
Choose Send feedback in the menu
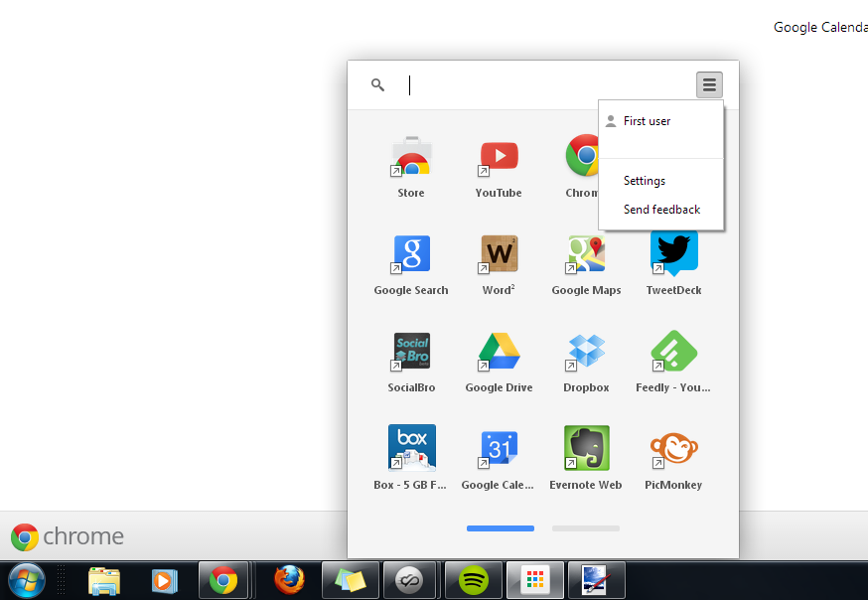pyautogui.click(x=659, y=209)
